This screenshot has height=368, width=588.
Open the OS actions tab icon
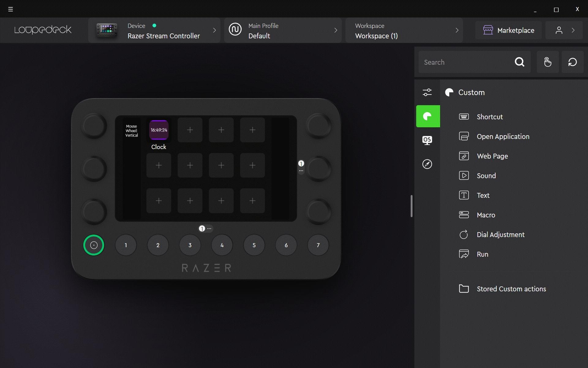pyautogui.click(x=427, y=140)
